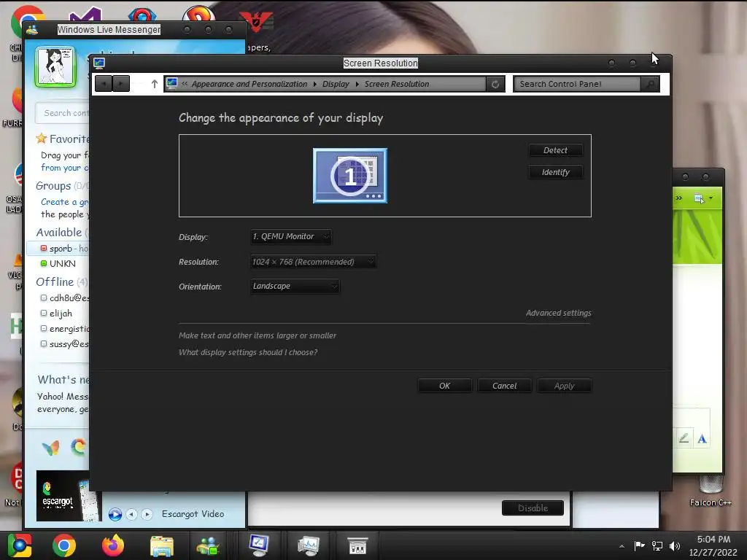Click next video arrow in Messenger
This screenshot has height=560, width=747.
[x=147, y=514]
